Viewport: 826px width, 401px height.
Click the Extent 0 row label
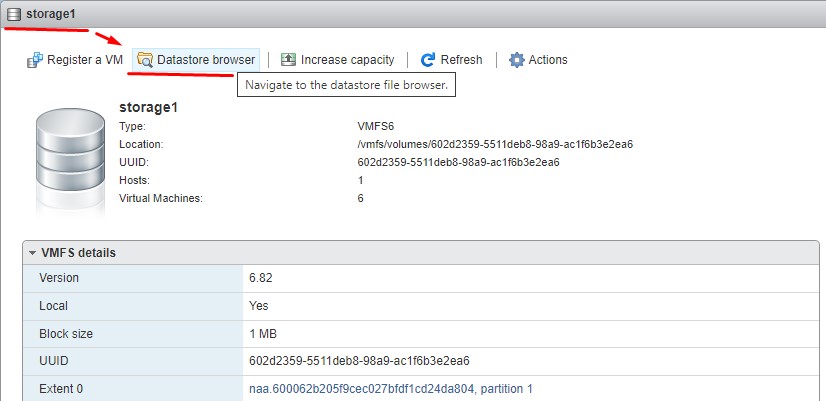pyautogui.click(x=61, y=389)
